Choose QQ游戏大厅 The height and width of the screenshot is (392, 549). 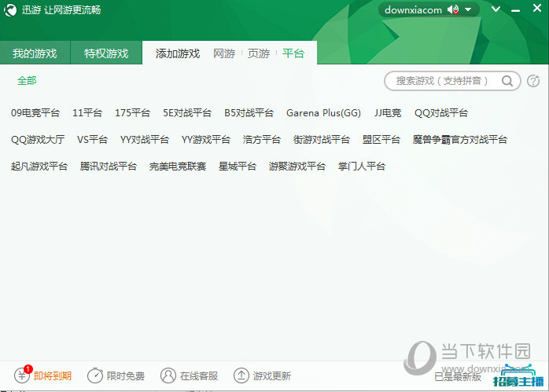tap(38, 140)
